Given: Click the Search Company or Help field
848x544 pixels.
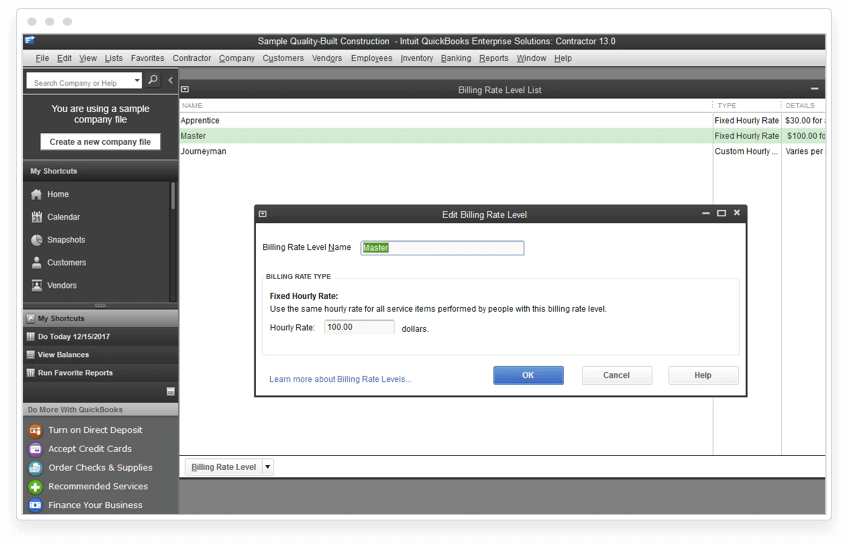Looking at the screenshot, I should pyautogui.click(x=80, y=81).
